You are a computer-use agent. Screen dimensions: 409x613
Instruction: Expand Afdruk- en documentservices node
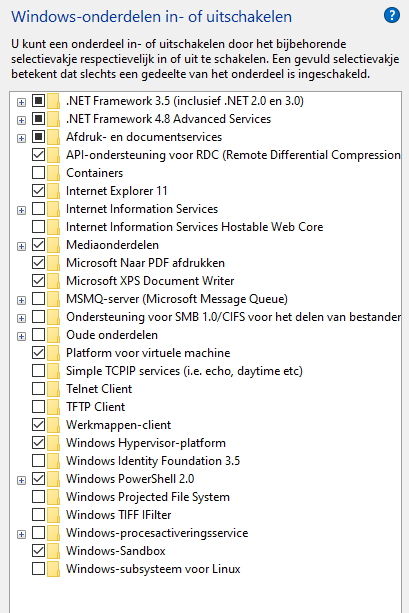click(22, 138)
